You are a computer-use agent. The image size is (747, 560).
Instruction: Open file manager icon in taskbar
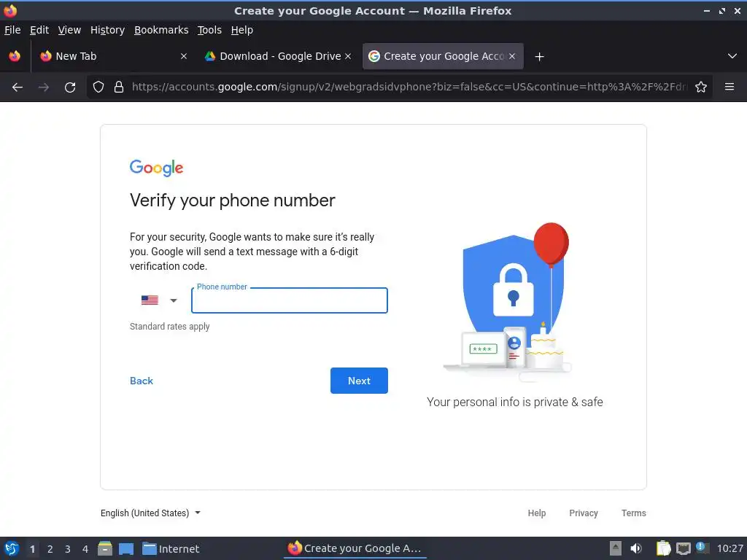pos(105,548)
